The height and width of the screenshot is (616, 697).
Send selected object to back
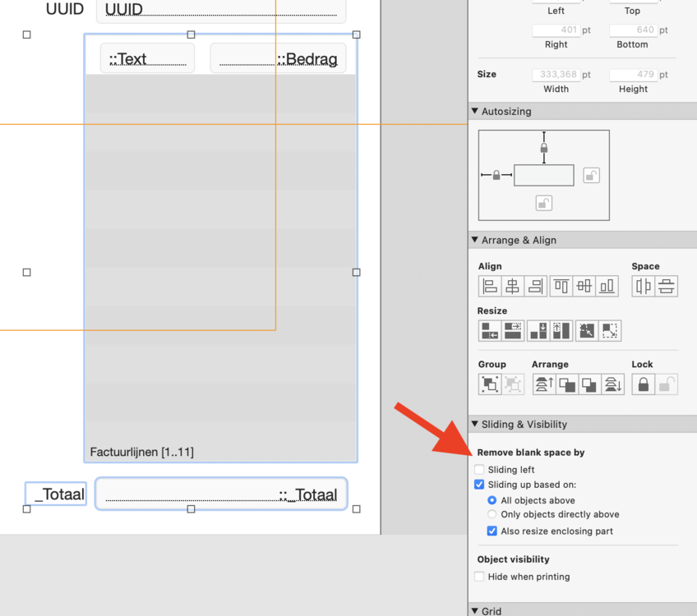613,384
